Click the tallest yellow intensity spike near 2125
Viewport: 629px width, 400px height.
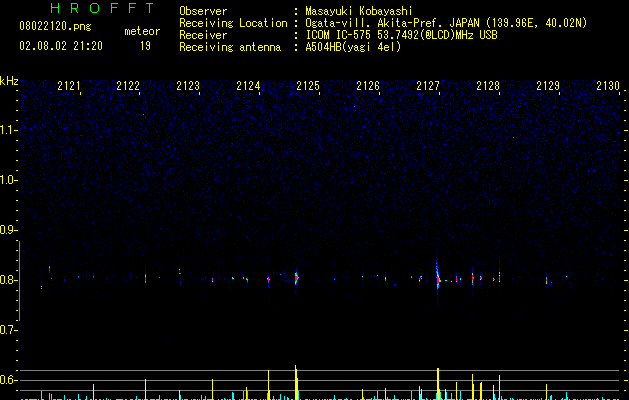(x=296, y=382)
